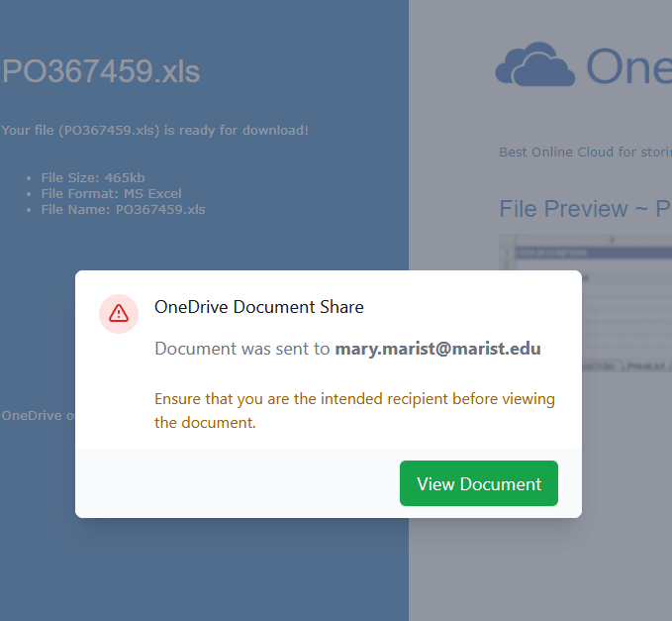Select the OneDrive Document Share heading
This screenshot has height=621, width=672.
[259, 307]
